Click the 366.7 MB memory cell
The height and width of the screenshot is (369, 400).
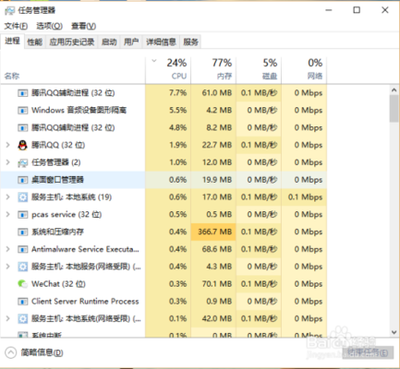(213, 232)
